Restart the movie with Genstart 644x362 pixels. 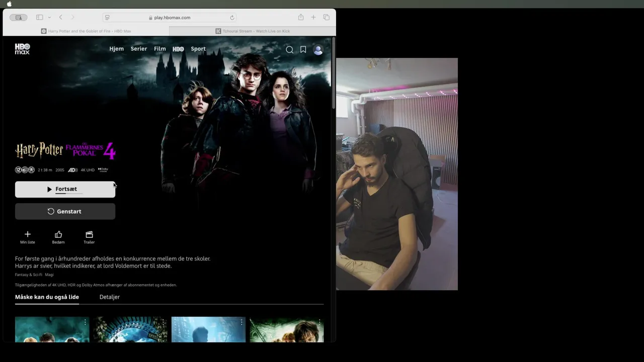coord(65,212)
